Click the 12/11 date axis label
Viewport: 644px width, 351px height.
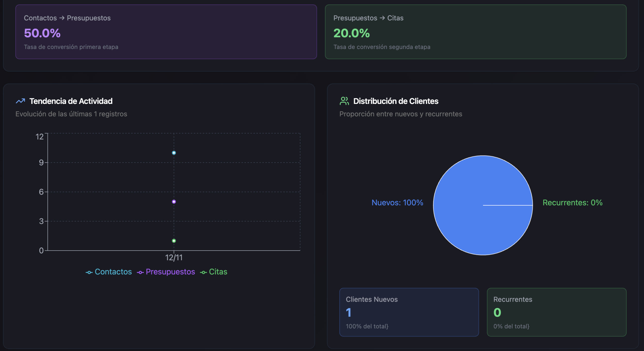[174, 258]
